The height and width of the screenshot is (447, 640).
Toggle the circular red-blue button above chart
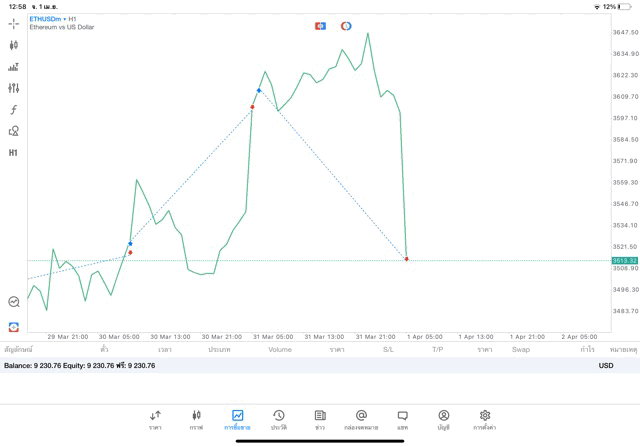click(x=346, y=25)
